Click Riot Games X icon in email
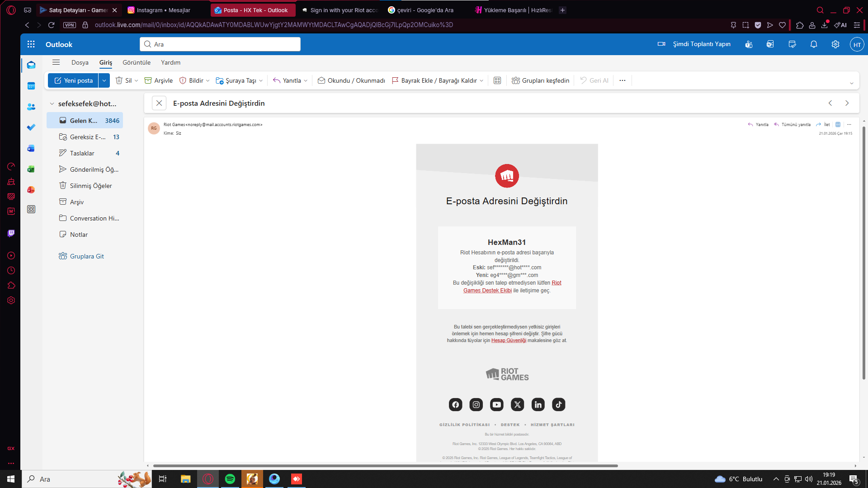 tap(518, 404)
